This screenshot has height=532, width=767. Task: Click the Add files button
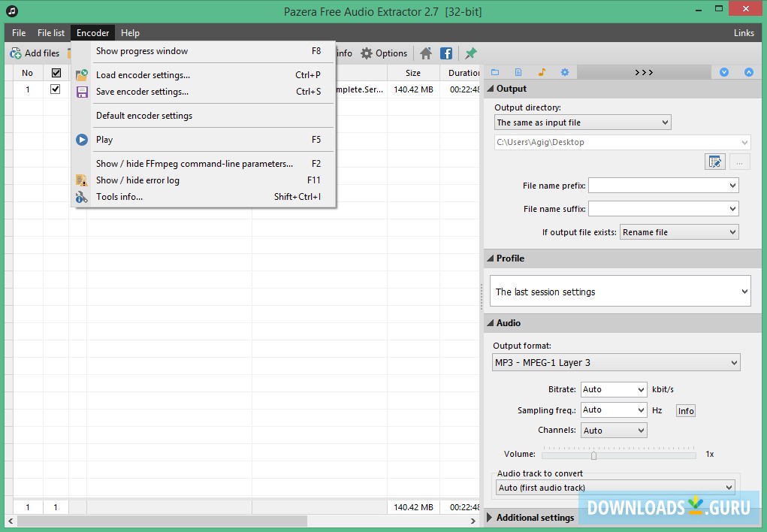pyautogui.click(x=35, y=53)
